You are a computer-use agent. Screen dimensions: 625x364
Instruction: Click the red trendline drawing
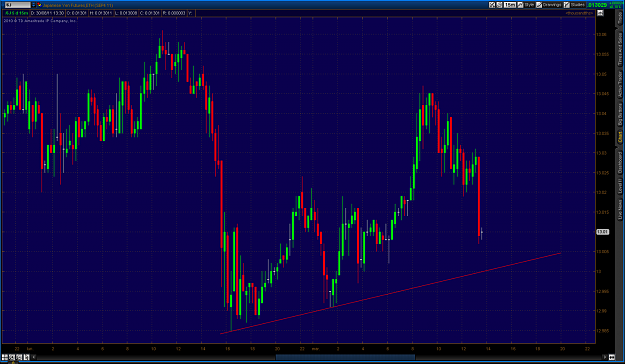point(391,293)
